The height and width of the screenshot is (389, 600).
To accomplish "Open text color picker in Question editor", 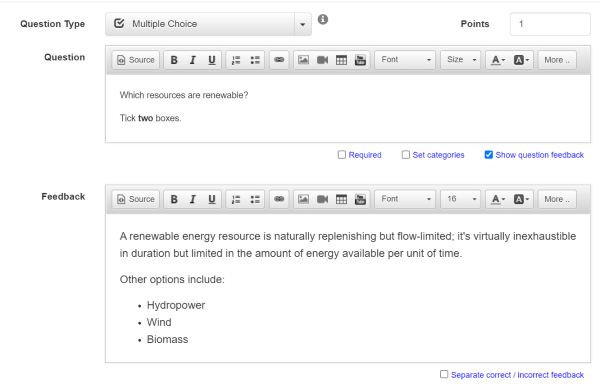I will tap(498, 60).
